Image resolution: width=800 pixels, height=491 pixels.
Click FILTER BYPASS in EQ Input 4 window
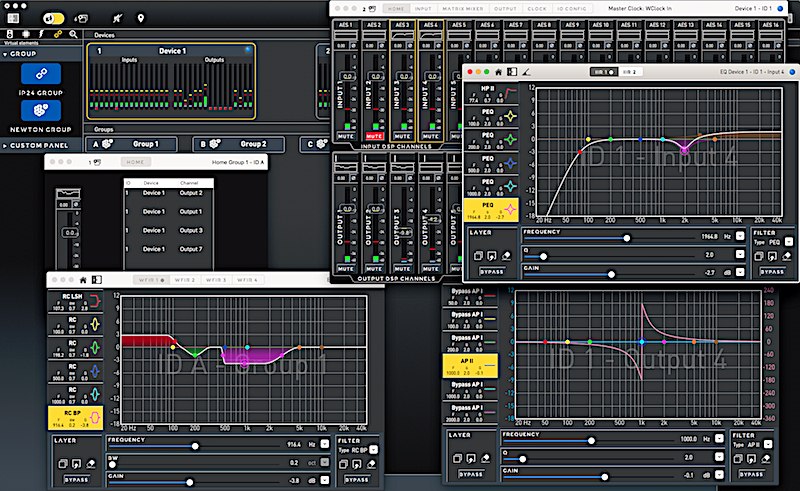coord(771,272)
